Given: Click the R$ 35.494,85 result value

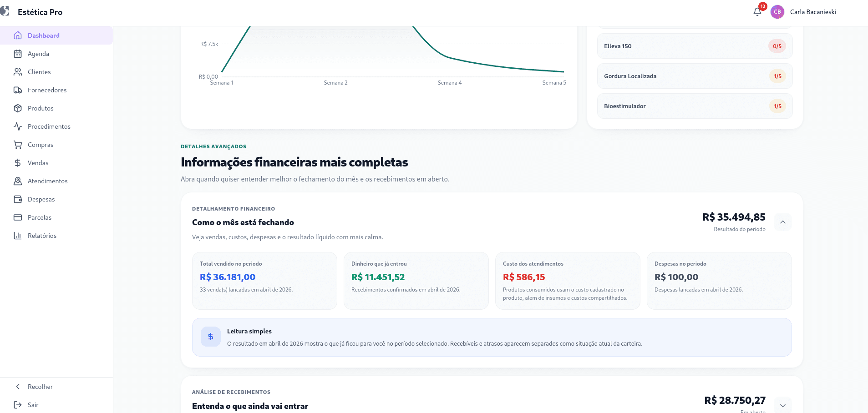Looking at the screenshot, I should click(x=734, y=217).
